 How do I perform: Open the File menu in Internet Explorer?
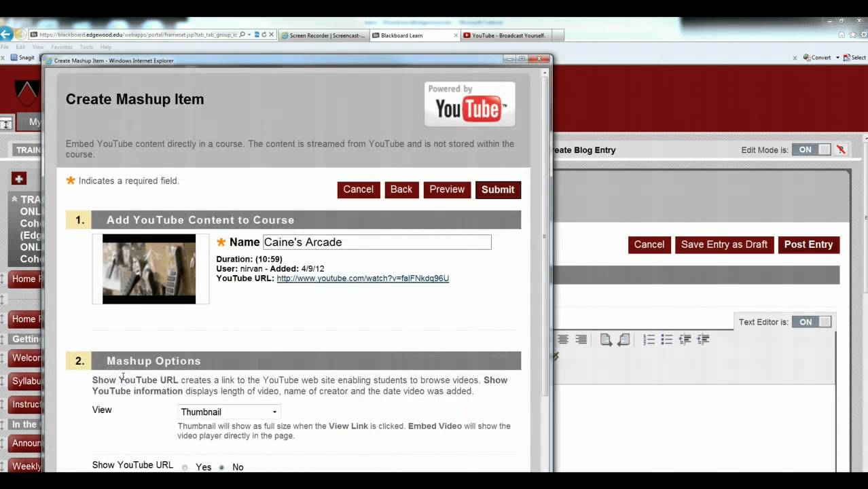coord(4,47)
